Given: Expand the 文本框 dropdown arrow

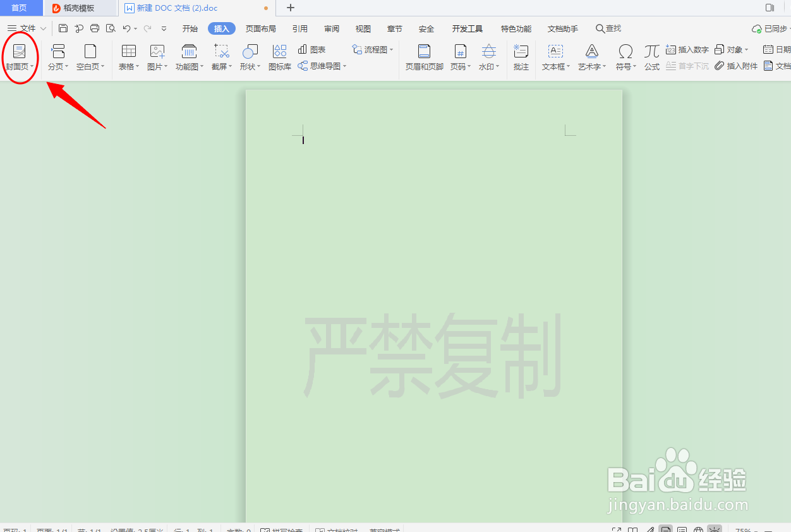Looking at the screenshot, I should 569,67.
